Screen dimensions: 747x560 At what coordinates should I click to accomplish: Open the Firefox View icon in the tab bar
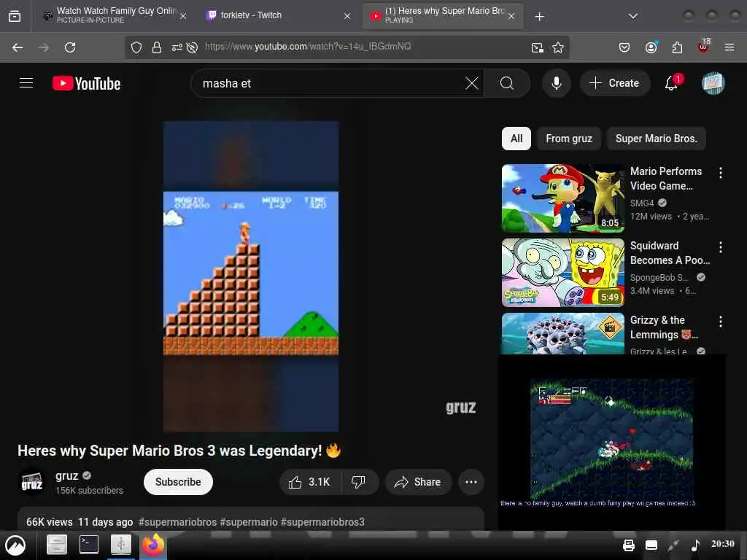click(x=15, y=16)
